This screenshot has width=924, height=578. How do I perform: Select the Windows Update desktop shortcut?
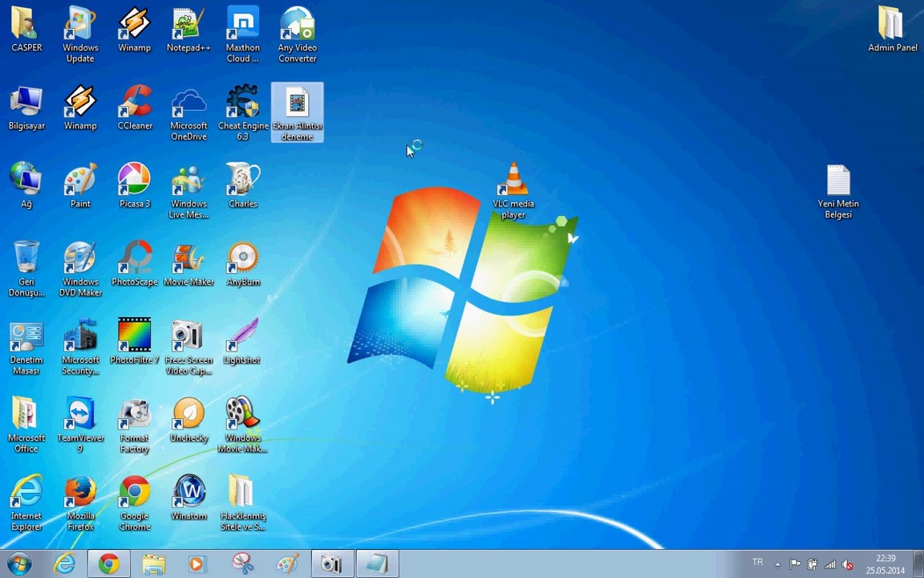(x=80, y=35)
